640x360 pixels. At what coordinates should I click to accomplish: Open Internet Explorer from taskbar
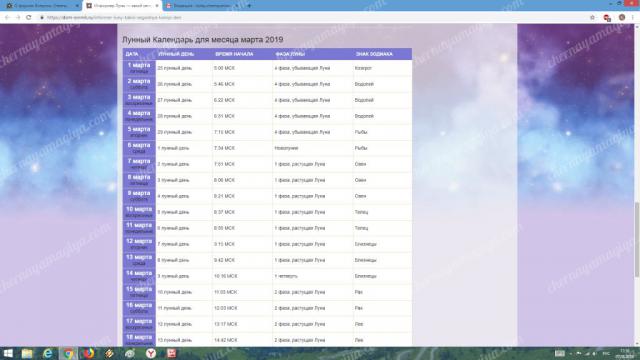point(48,353)
